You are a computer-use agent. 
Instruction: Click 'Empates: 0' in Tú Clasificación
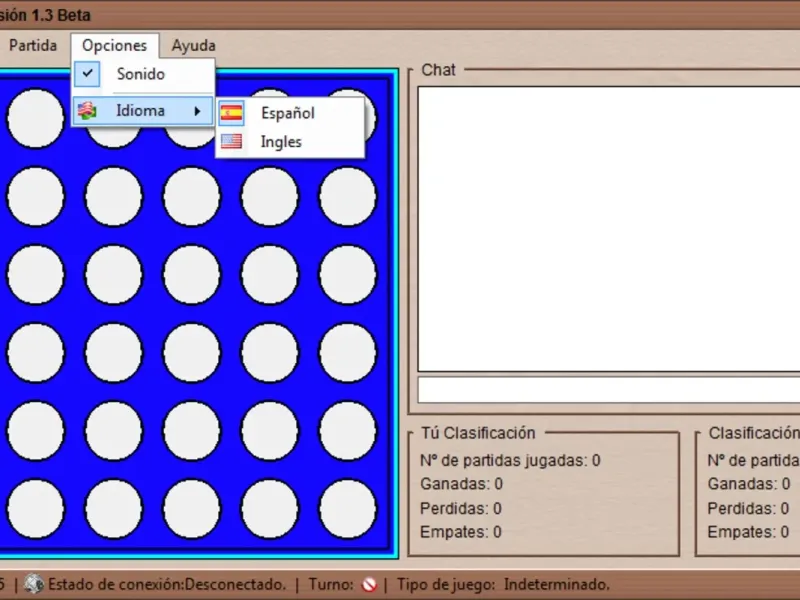[x=461, y=532]
